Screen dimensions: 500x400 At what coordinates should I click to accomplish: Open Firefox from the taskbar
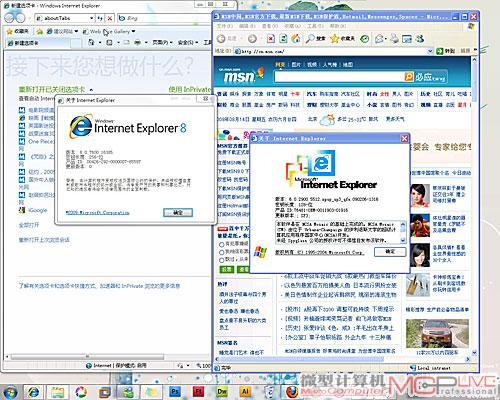point(293,391)
